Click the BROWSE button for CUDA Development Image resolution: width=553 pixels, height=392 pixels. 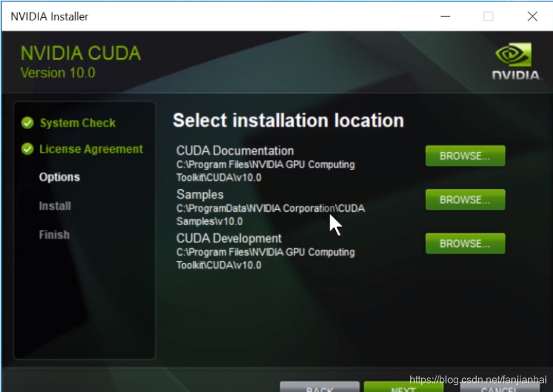(465, 244)
